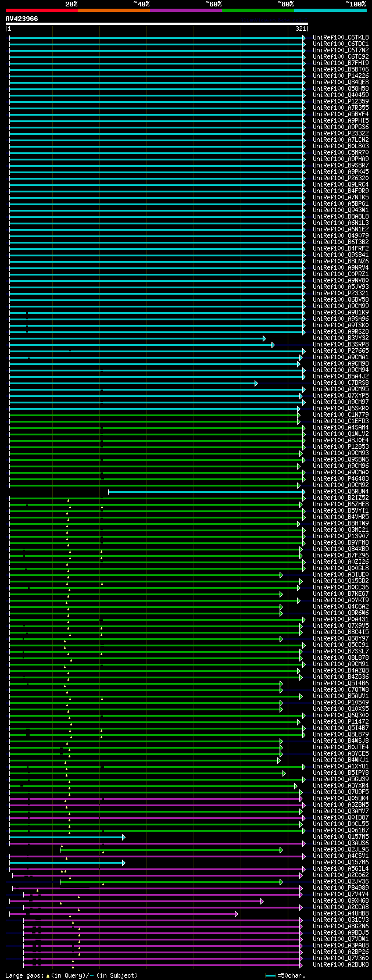The height and width of the screenshot is (980, 372).
Task: Select UniRef100_Q3MC21 label
Action: tap(341, 530)
